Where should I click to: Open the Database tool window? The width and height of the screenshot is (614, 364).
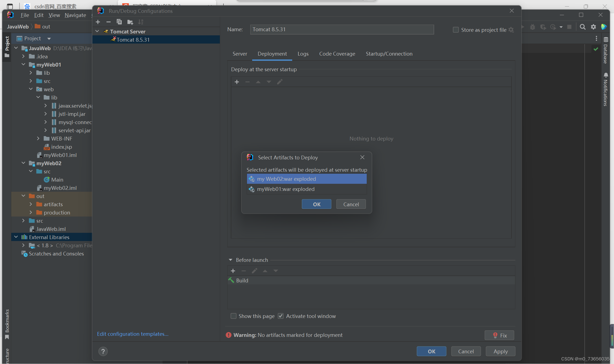(606, 51)
